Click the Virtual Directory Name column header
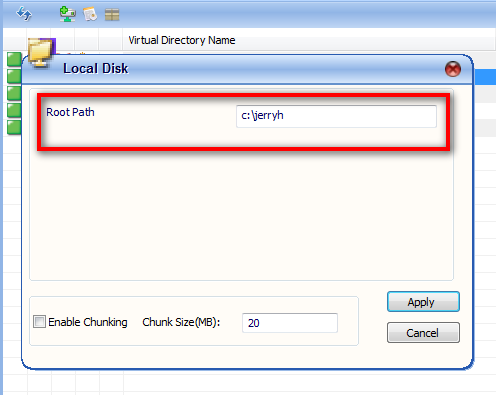This screenshot has height=395, width=496. pos(182,40)
